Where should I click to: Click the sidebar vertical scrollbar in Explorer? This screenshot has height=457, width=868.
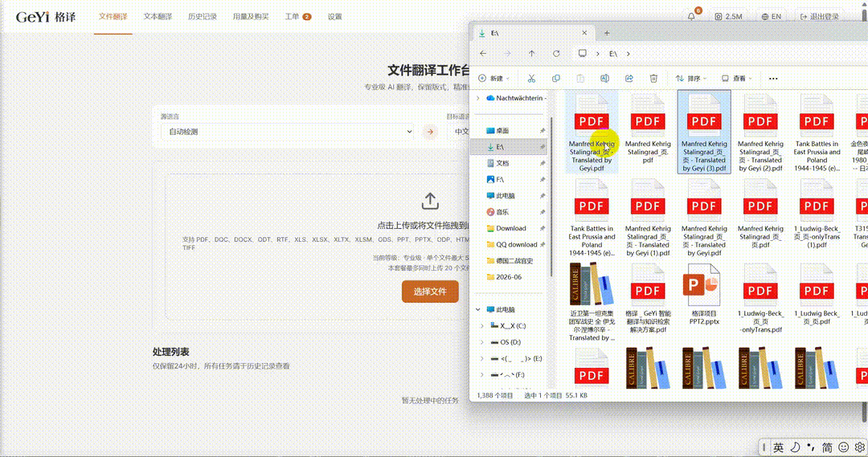[551, 197]
